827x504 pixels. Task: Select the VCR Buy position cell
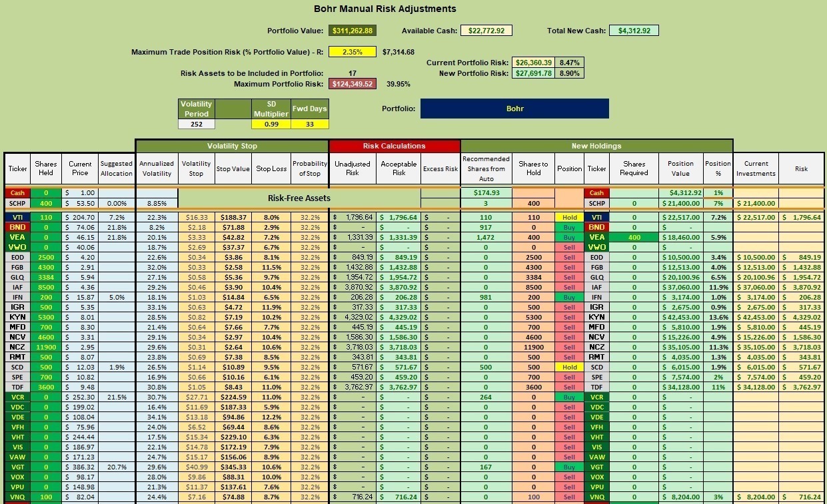(569, 397)
